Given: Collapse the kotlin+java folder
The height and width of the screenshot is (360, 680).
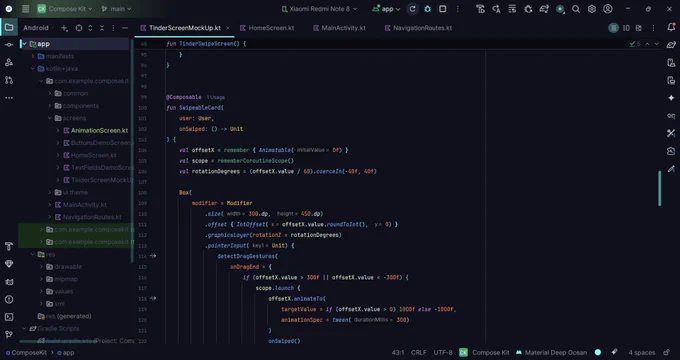Looking at the screenshot, I should (33, 69).
